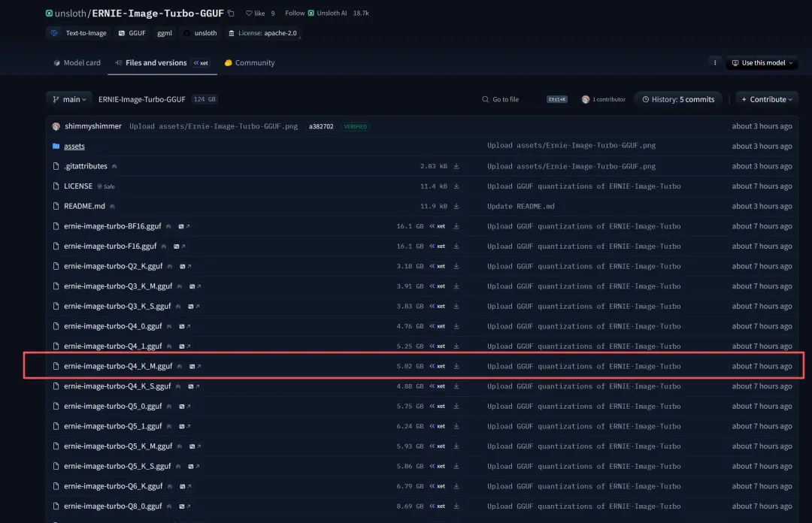Viewport: 812px width, 523px height.
Task: Download ernie-image-turbo-Q5_1.gguf
Action: tap(456, 426)
